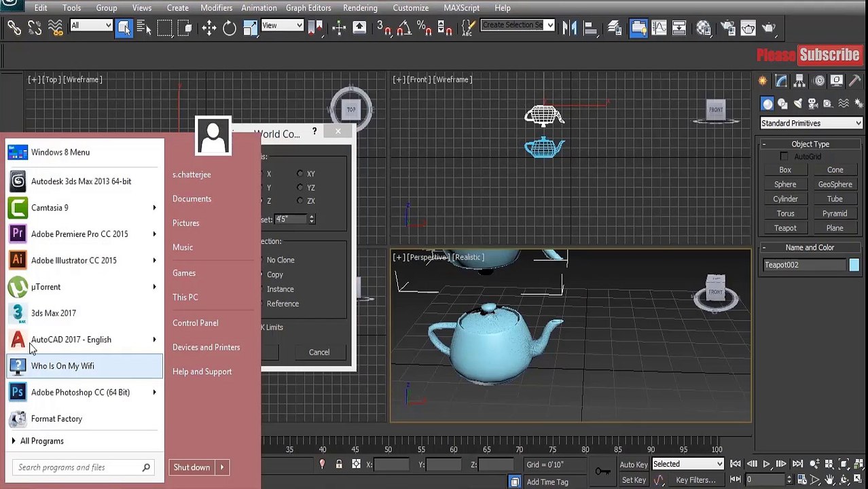The width and height of the screenshot is (868, 489).
Task: Choose the Select and Move tool
Action: 209,28
